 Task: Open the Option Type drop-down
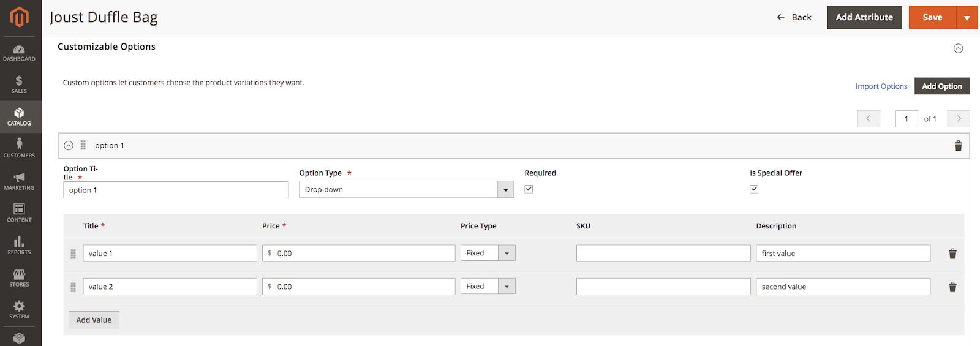(x=406, y=190)
